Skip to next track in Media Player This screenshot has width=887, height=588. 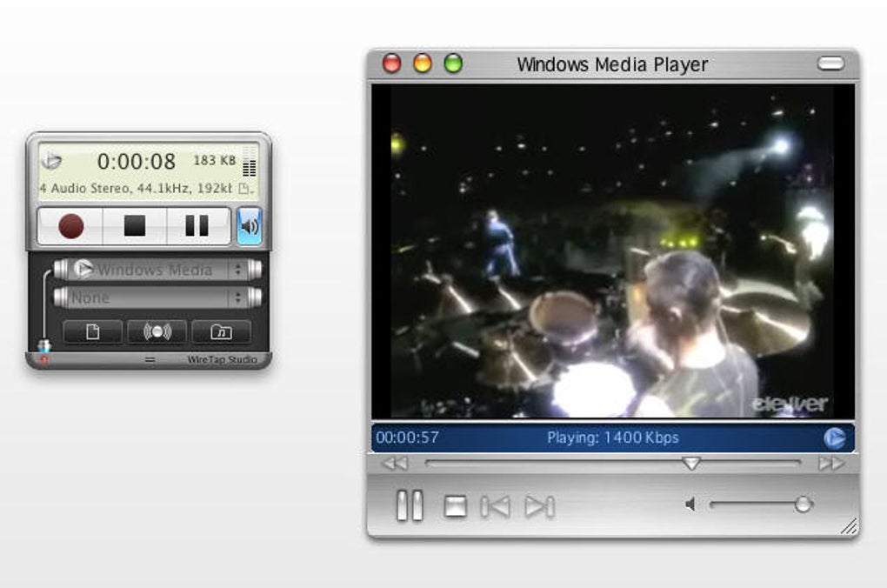pos(540,506)
